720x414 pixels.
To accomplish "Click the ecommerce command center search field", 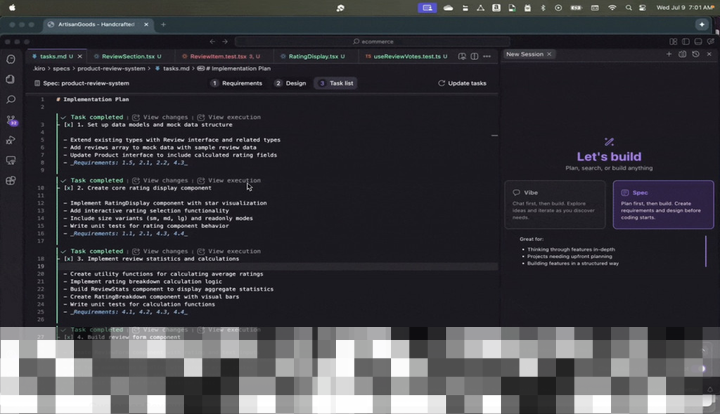I will coord(372,41).
